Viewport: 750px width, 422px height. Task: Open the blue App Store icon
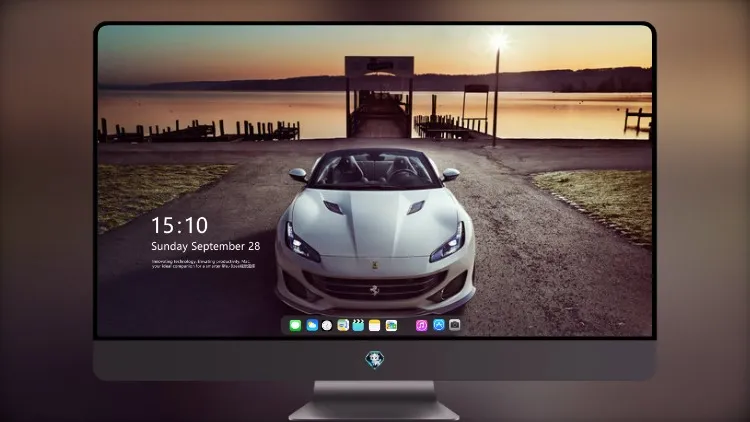439,325
